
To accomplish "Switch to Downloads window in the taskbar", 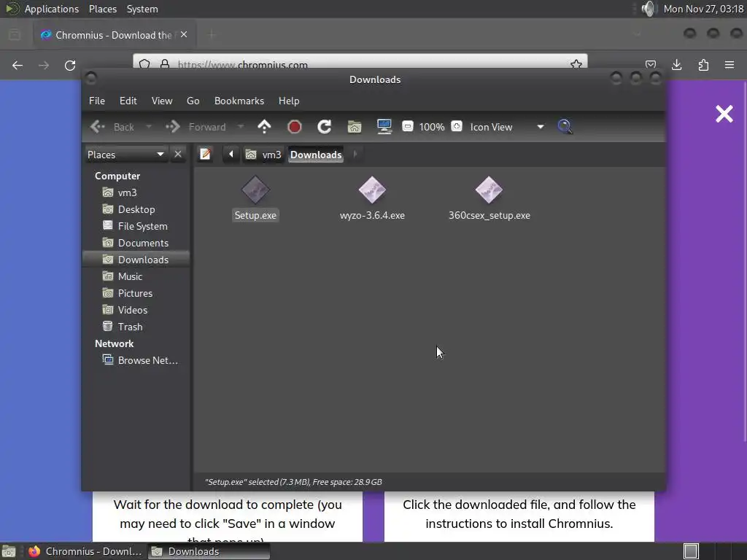I will (209, 551).
